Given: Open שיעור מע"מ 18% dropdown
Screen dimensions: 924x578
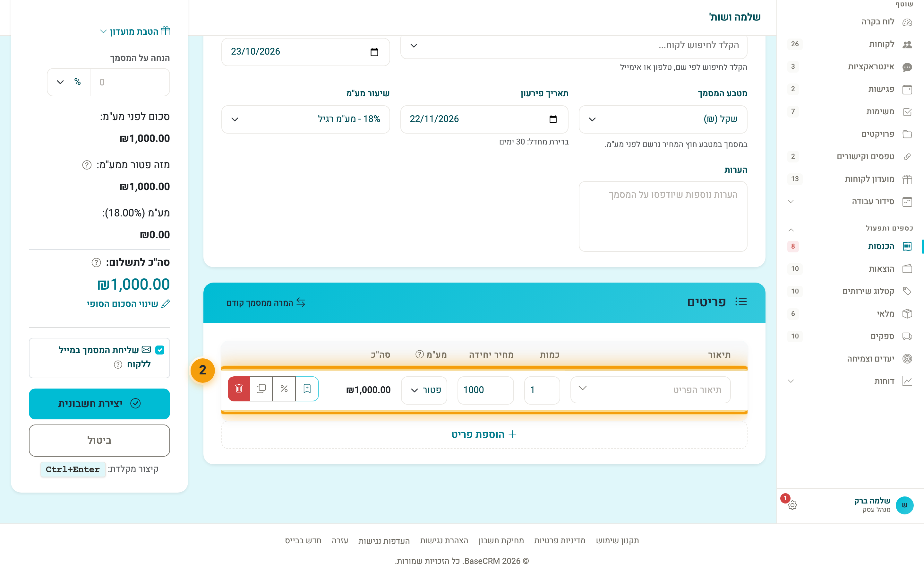Looking at the screenshot, I should [x=305, y=119].
